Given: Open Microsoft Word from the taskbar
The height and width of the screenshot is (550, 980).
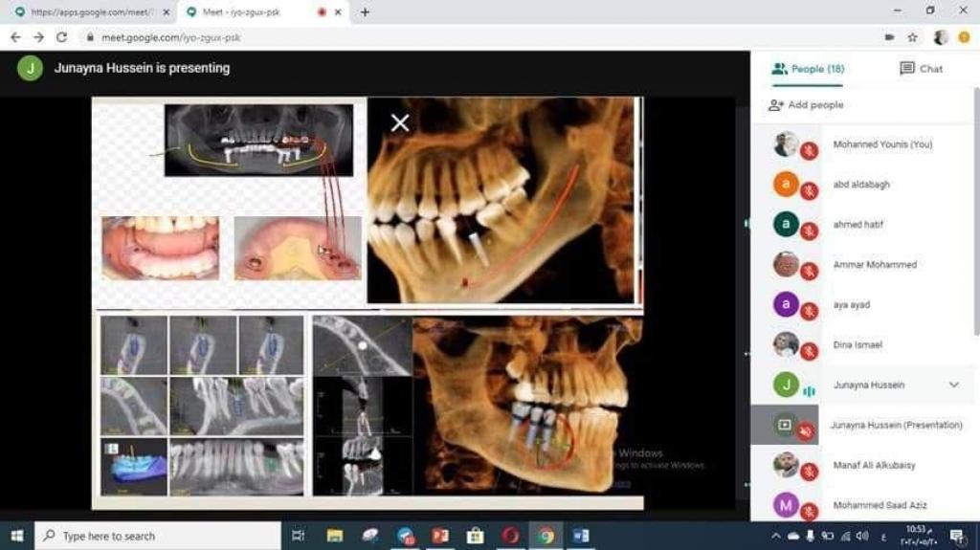Looking at the screenshot, I should click(582, 536).
